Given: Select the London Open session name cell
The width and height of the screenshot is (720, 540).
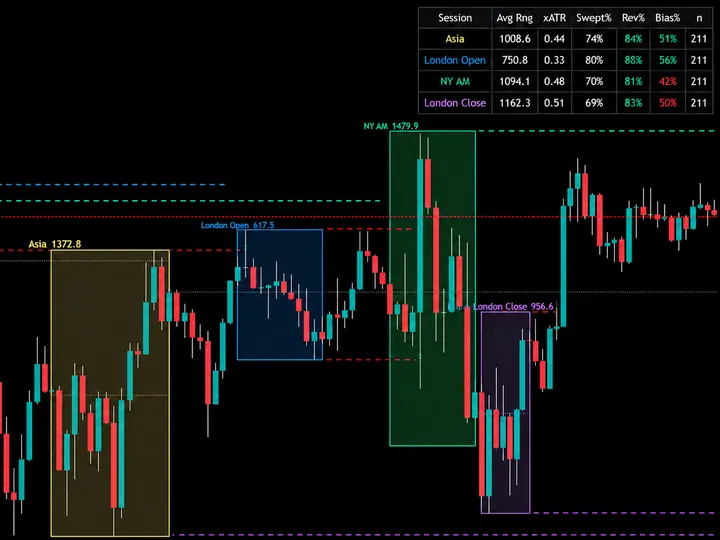Looking at the screenshot, I should (455, 60).
